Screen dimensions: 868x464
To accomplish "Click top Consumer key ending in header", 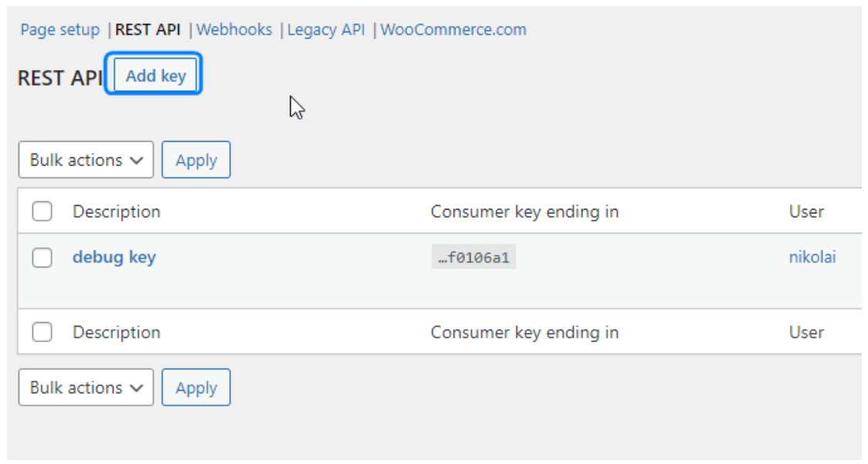I will 525,212.
